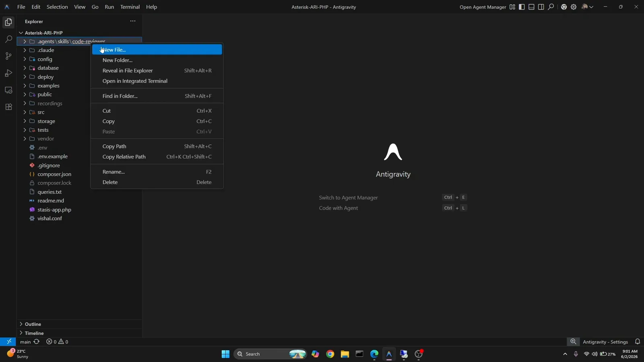Click the taskbar Search box
This screenshot has height=362, width=644.
coord(270,354)
